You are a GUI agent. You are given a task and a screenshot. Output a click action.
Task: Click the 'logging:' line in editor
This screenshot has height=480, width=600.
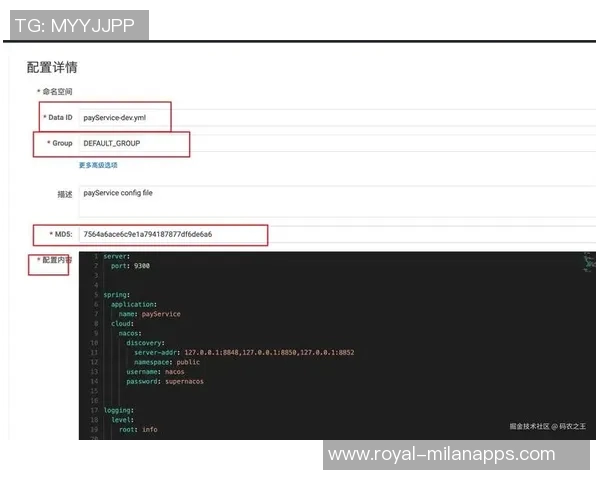pyautogui.click(x=119, y=410)
